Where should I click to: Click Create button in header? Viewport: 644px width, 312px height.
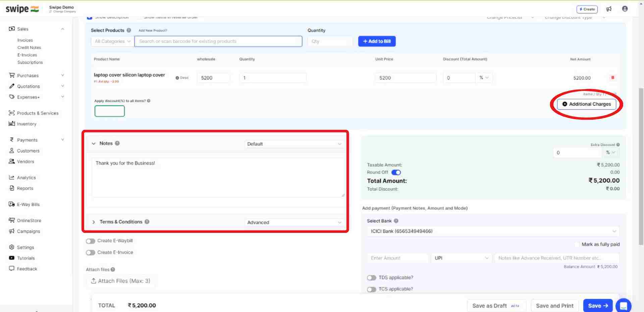tap(587, 9)
